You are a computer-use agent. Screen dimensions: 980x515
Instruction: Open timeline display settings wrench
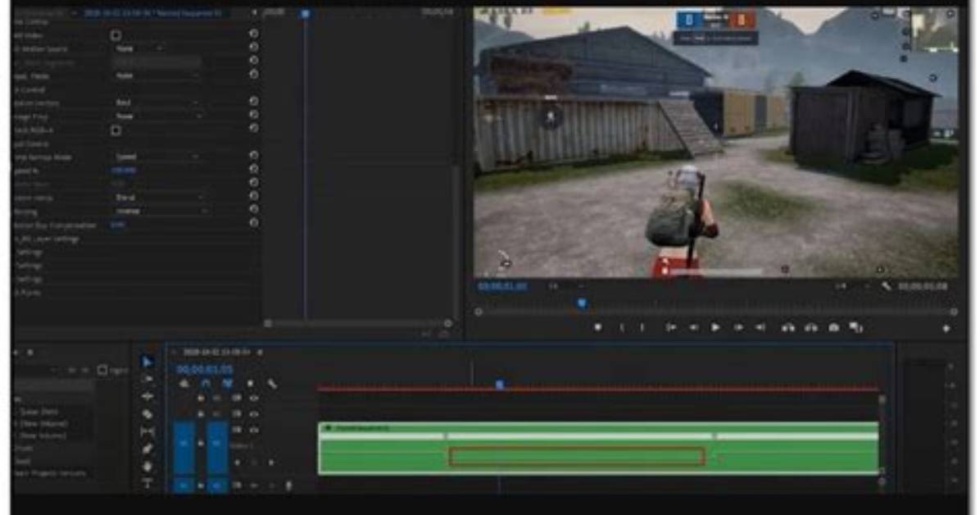point(273,383)
